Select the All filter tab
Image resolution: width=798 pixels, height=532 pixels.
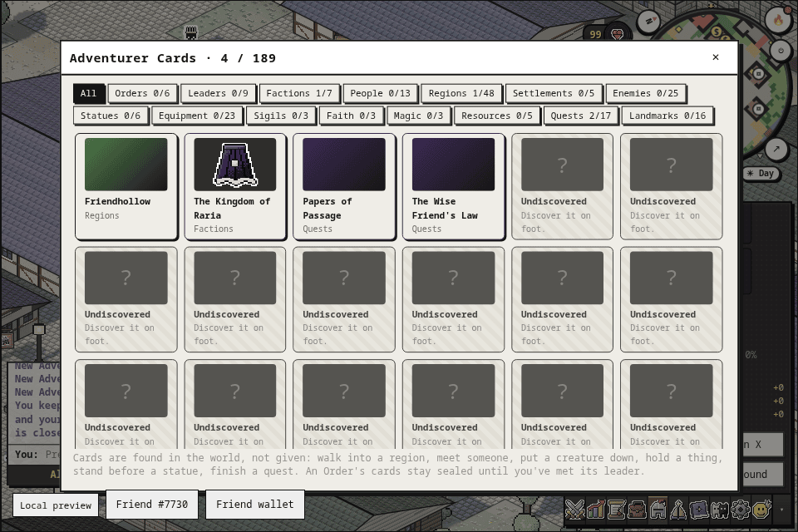89,93
